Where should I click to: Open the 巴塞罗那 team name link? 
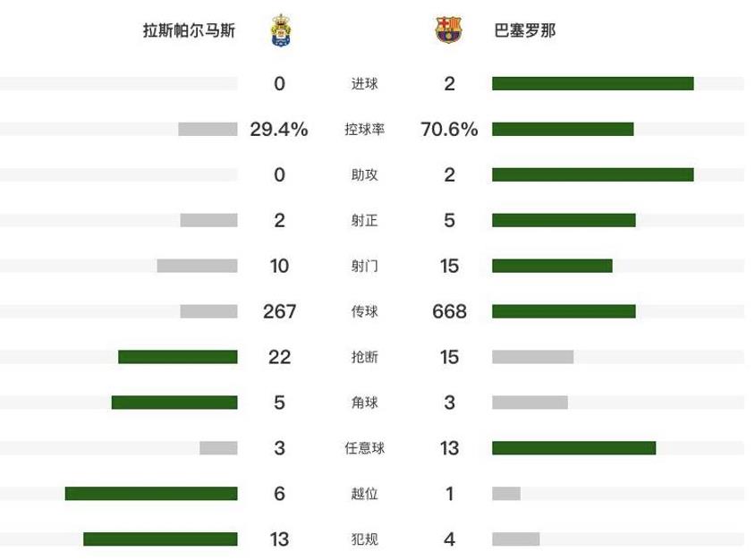pyautogui.click(x=525, y=30)
